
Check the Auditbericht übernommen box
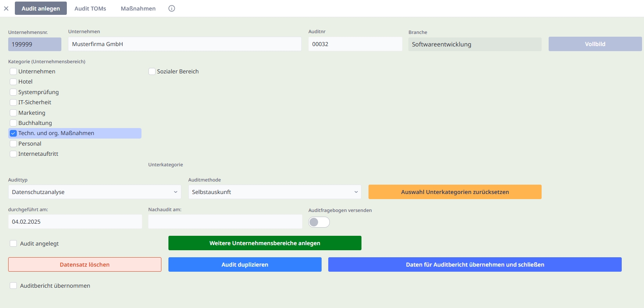(x=13, y=286)
